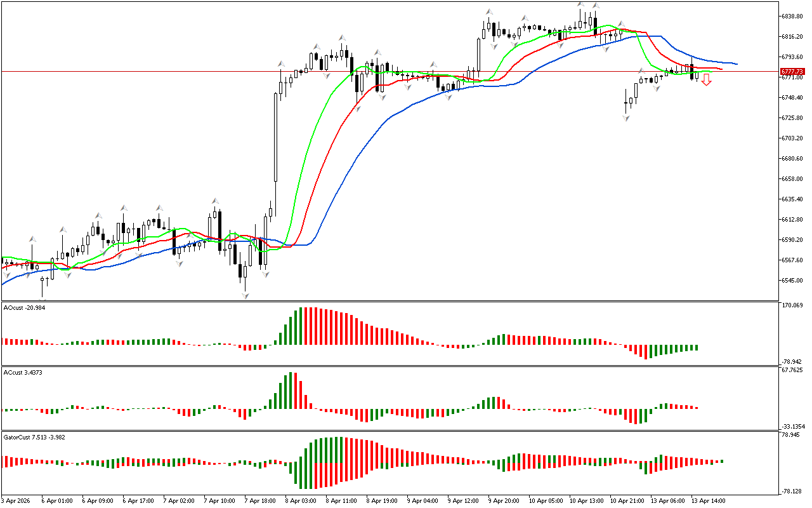Select the right end of blue Alligator line

(736, 64)
